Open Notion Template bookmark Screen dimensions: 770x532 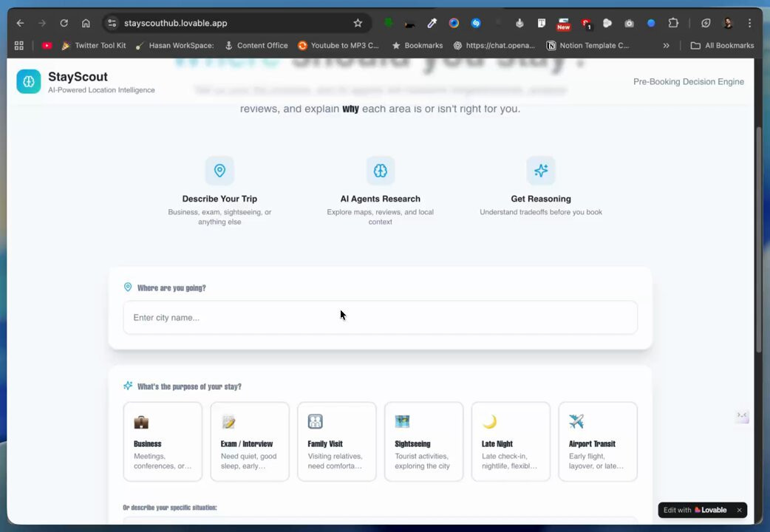pos(587,46)
